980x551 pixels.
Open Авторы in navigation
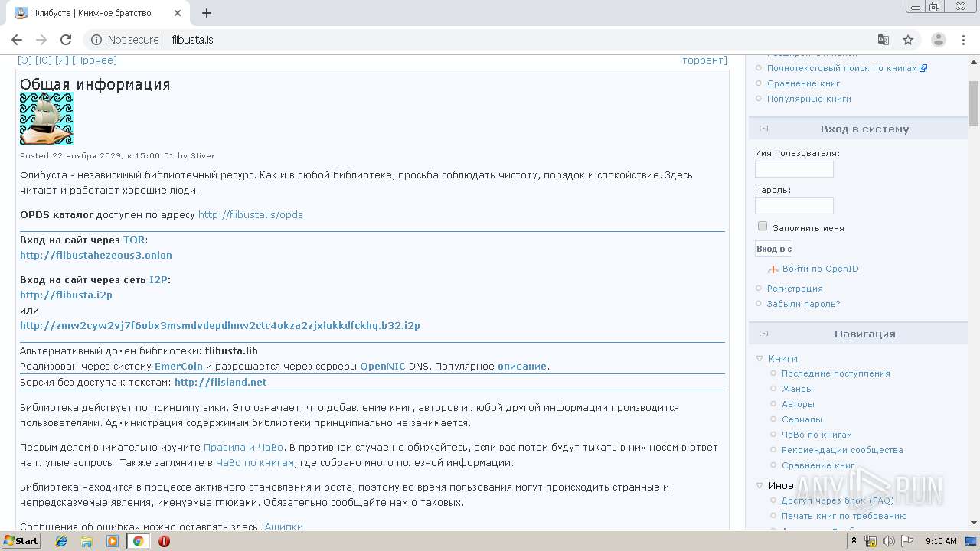798,404
